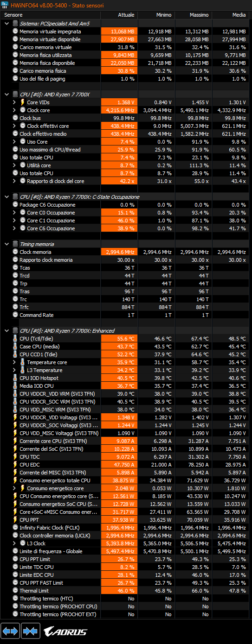Click the clock icon for Clock memoria

[15, 252]
